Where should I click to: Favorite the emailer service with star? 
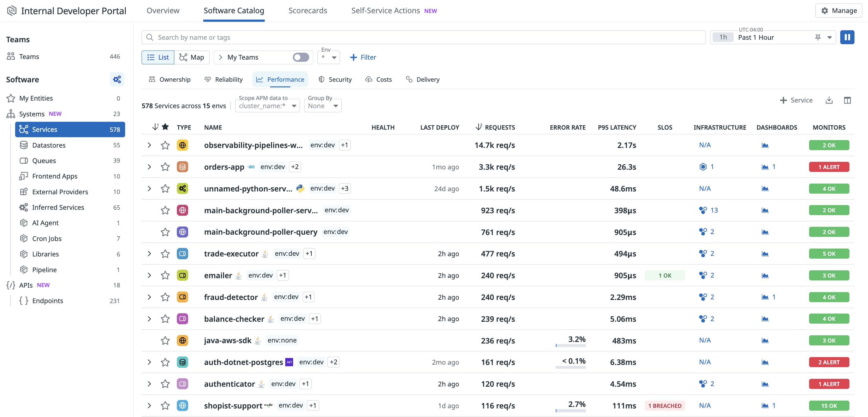point(165,275)
